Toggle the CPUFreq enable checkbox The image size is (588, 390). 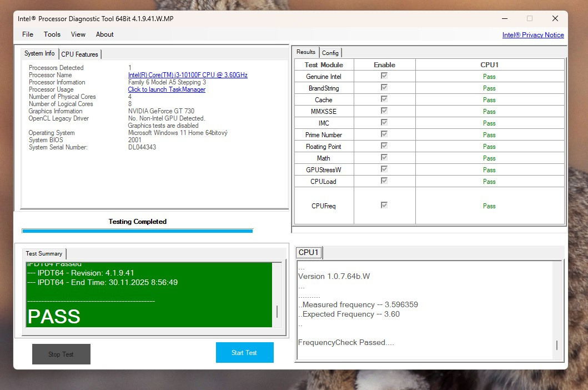pos(384,206)
